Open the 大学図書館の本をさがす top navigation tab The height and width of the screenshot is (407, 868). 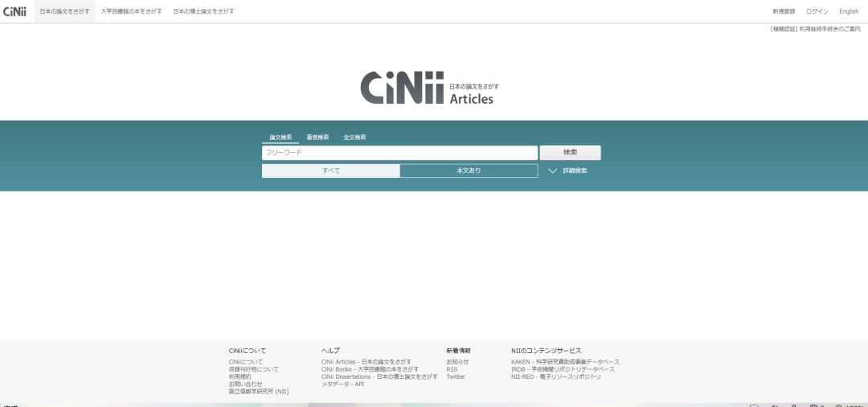point(131,11)
